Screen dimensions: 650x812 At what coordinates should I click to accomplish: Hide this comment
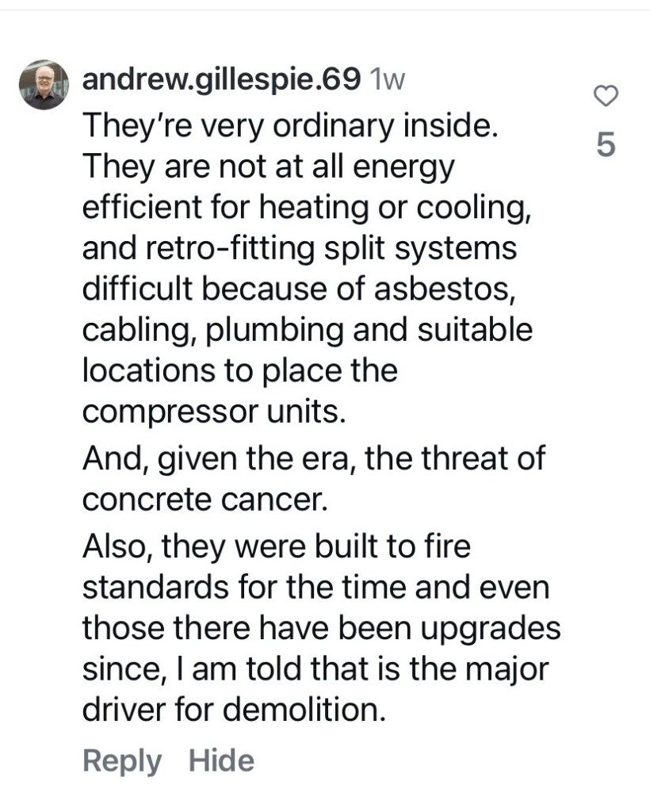(222, 761)
